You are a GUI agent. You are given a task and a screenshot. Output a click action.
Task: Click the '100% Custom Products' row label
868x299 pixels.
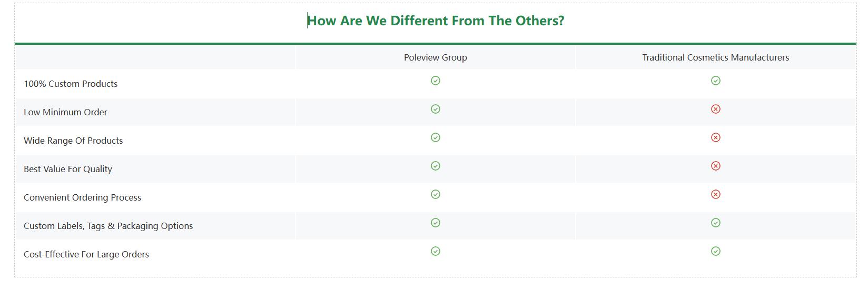[71, 84]
